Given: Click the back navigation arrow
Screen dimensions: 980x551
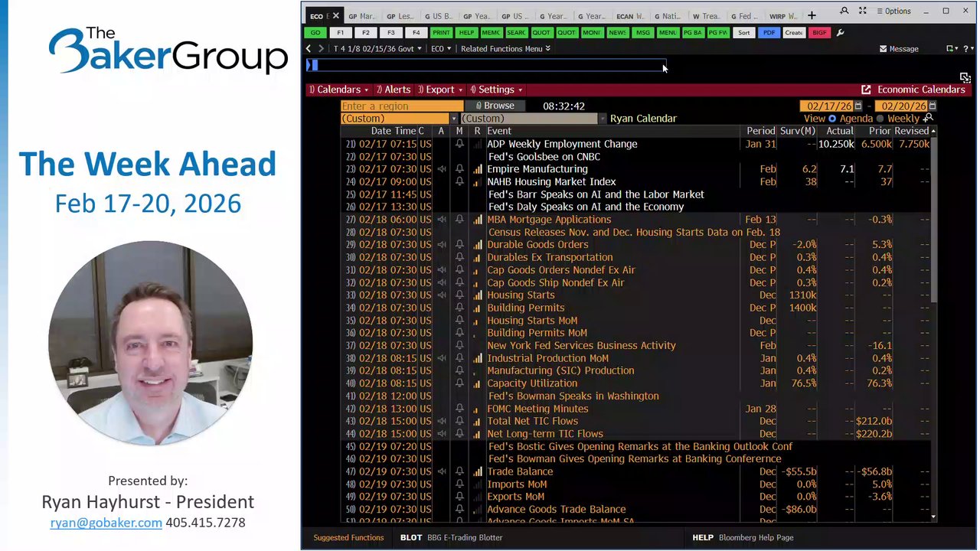Looking at the screenshot, I should pyautogui.click(x=309, y=49).
